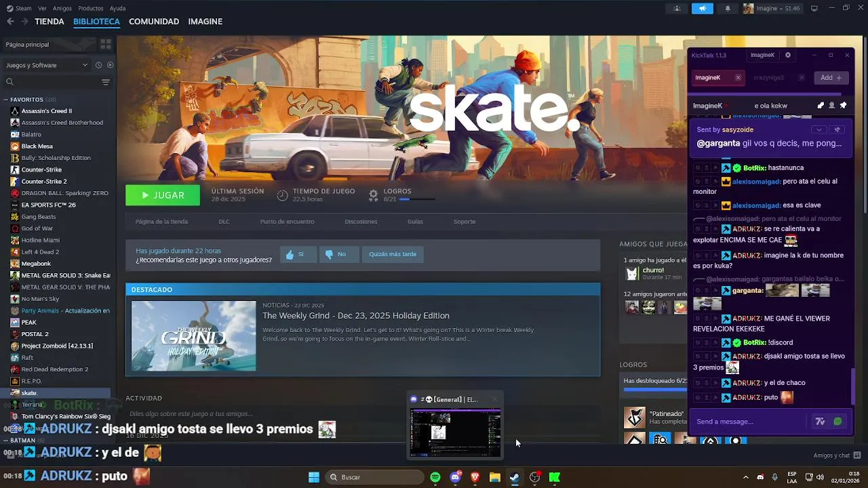Open OBS icon on the taskbar
Viewport: 868px width, 488px height.
pos(535,477)
